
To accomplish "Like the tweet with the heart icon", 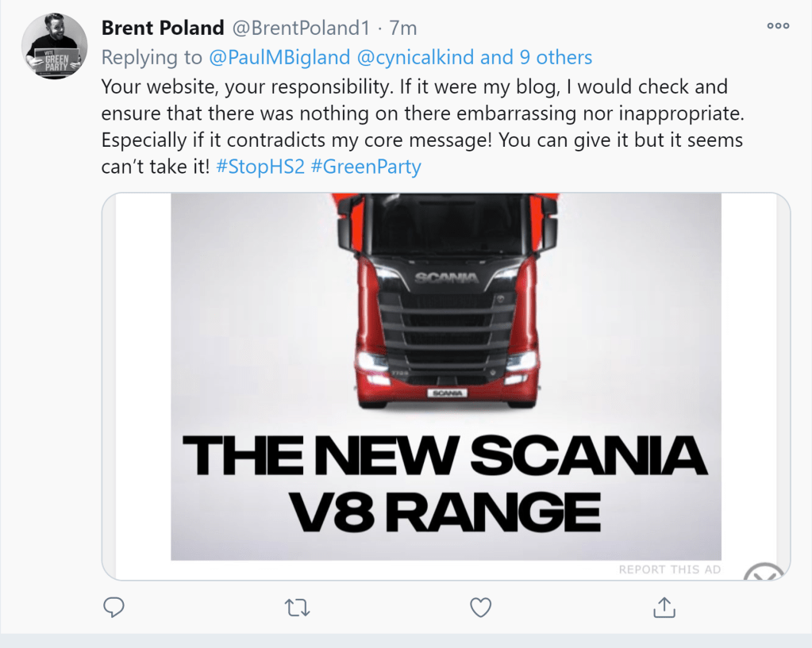I will coord(480,608).
